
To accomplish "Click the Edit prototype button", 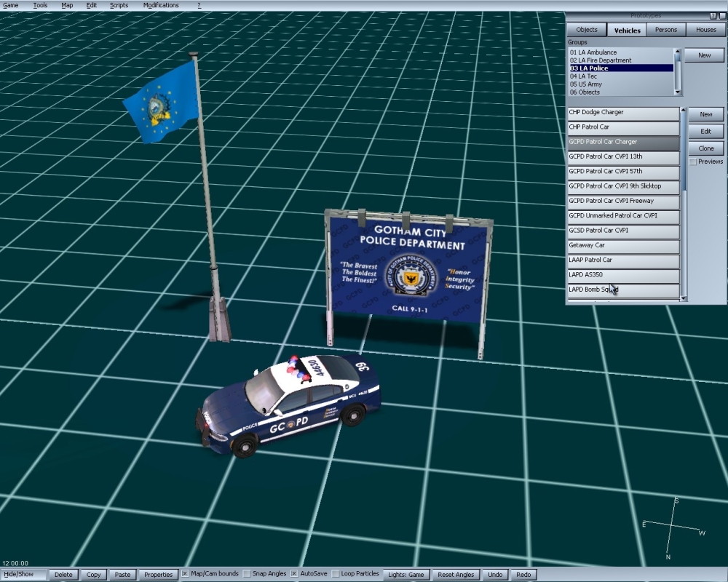I will click(705, 132).
